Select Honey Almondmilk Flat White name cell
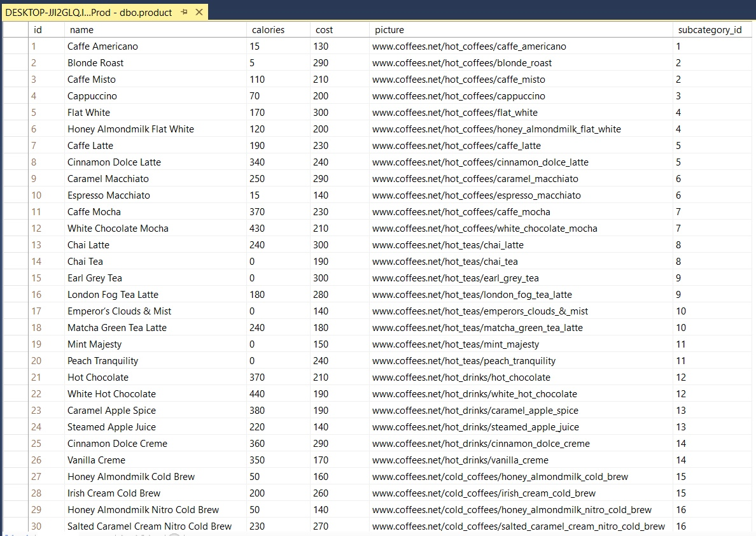This screenshot has height=536, width=756. [x=155, y=129]
